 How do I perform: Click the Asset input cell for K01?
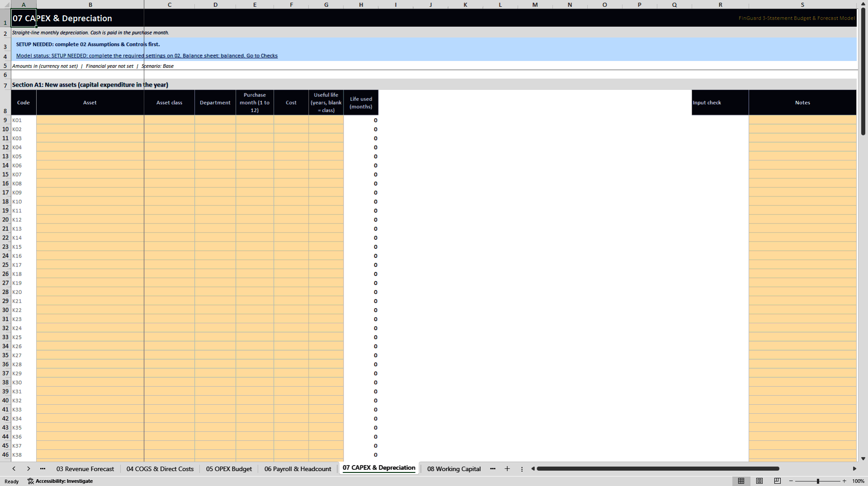point(90,120)
